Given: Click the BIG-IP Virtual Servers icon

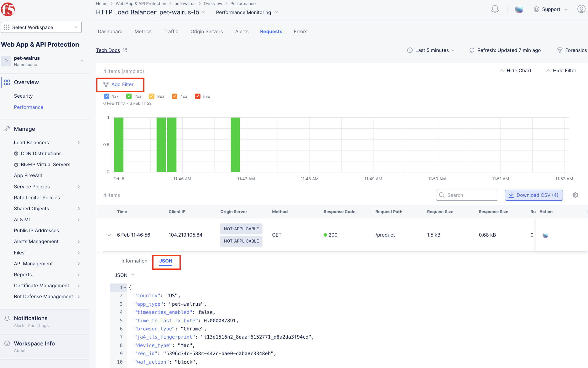Looking at the screenshot, I should [x=16, y=165].
